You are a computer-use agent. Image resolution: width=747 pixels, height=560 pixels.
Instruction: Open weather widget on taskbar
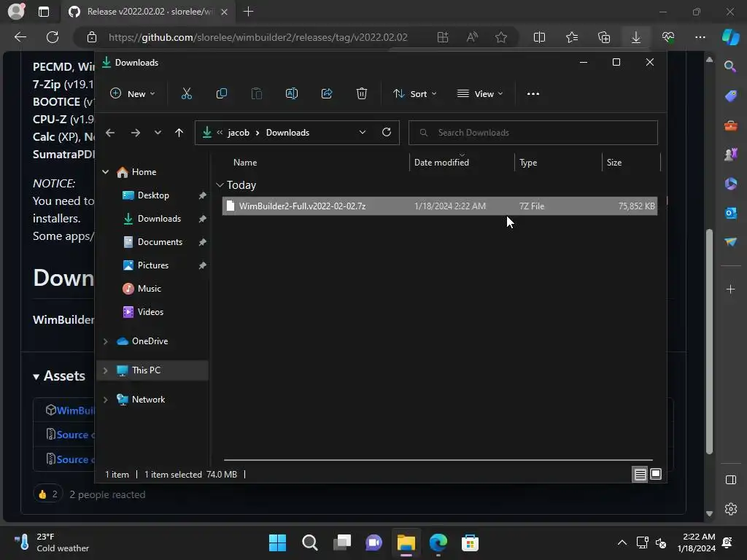click(52, 542)
